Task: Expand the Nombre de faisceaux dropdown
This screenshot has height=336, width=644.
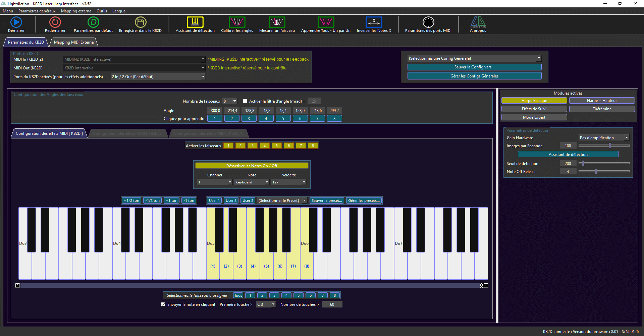Action: pyautogui.click(x=234, y=101)
